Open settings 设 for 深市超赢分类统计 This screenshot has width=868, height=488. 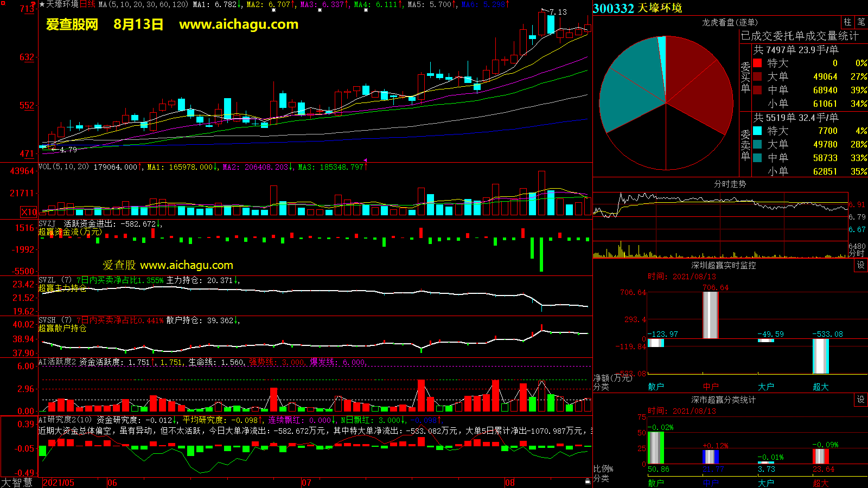coord(861,400)
